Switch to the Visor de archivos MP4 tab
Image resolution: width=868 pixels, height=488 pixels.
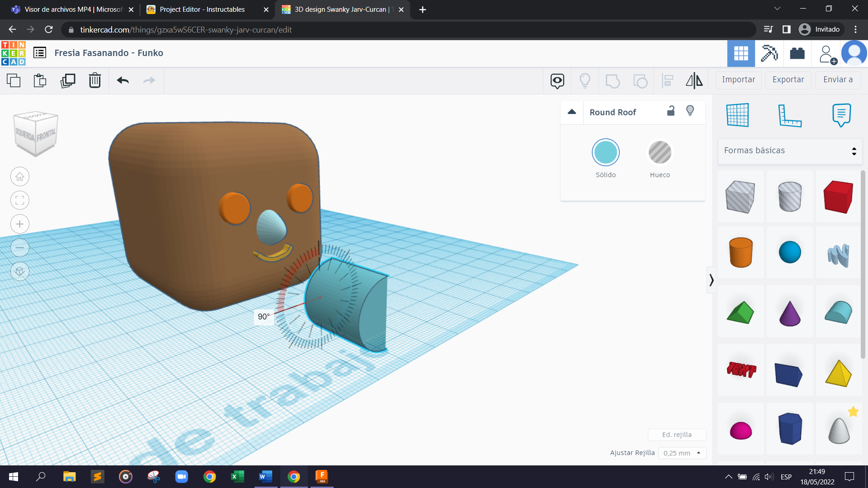click(x=72, y=9)
